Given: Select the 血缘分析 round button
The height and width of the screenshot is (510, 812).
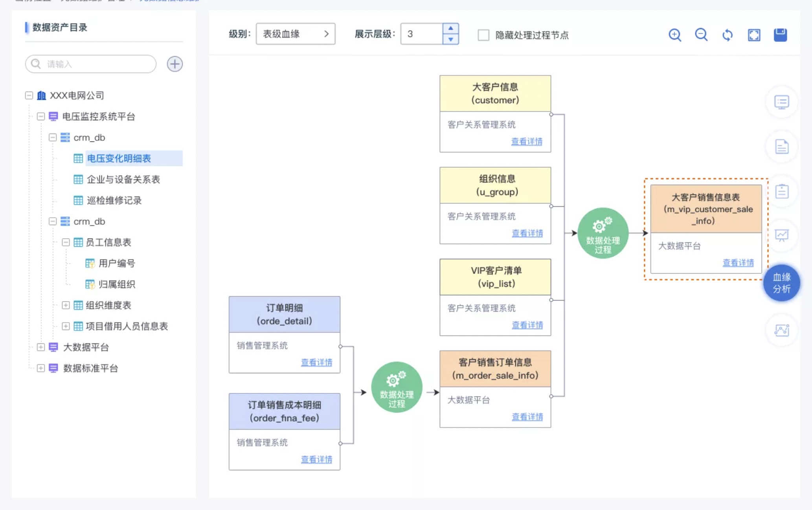Looking at the screenshot, I should point(781,283).
